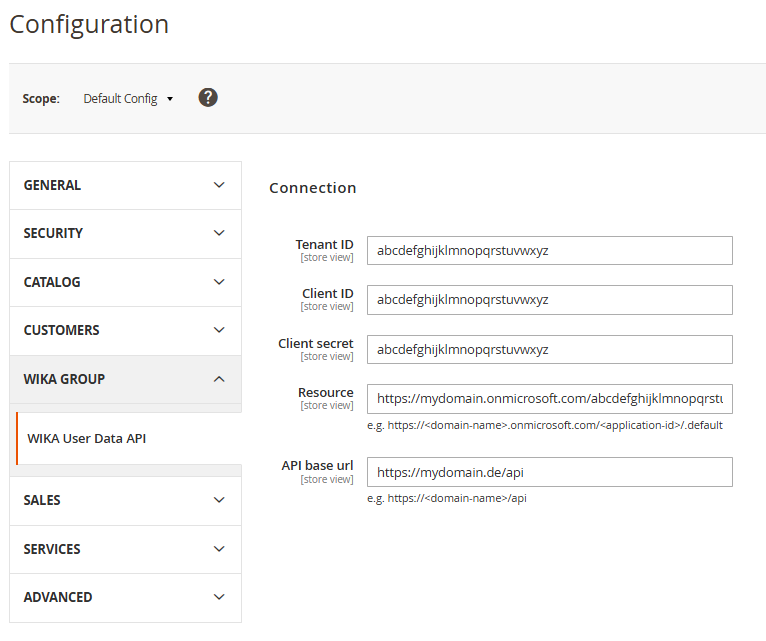Focus the Client secret input field
The width and height of the screenshot is (766, 641).
click(549, 349)
